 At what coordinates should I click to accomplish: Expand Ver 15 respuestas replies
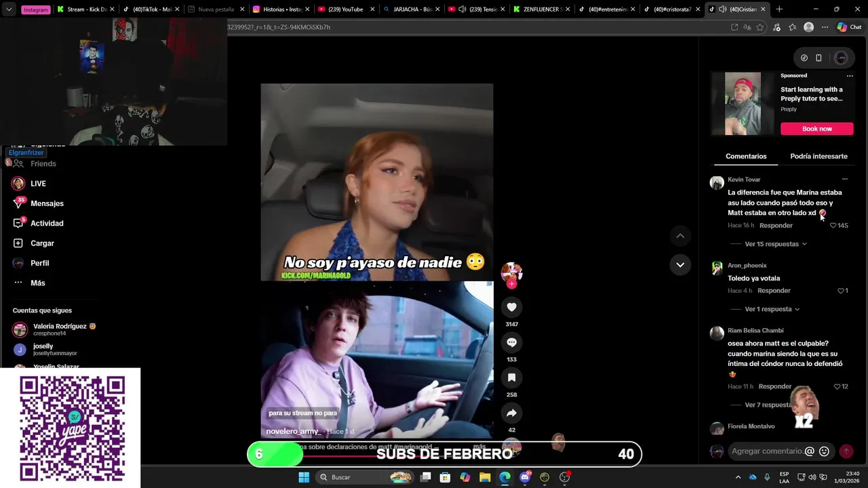(x=775, y=244)
